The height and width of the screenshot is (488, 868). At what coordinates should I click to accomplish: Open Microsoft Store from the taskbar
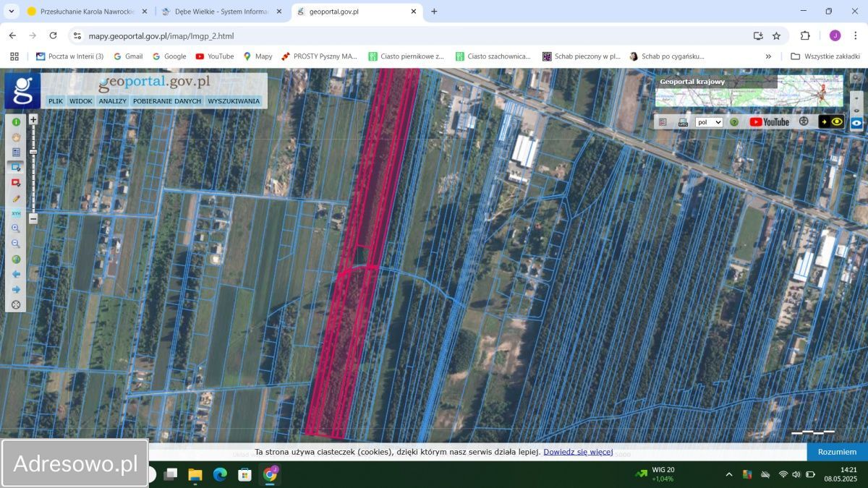pos(245,474)
